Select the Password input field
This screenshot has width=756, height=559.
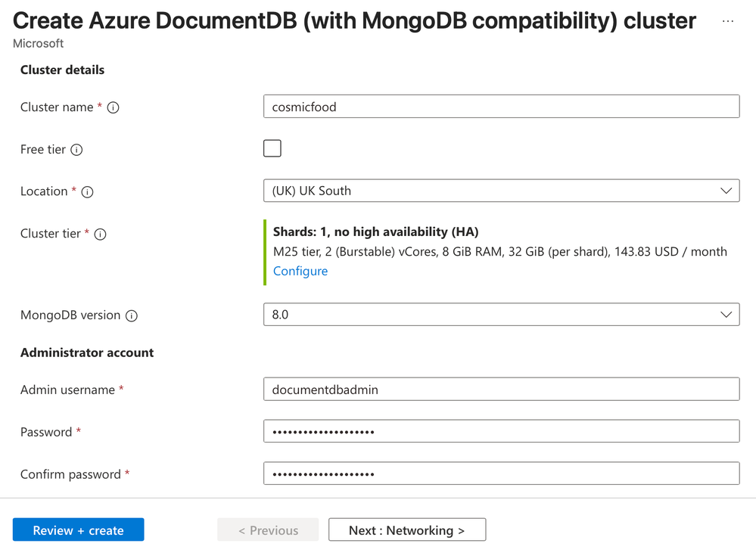click(x=501, y=431)
